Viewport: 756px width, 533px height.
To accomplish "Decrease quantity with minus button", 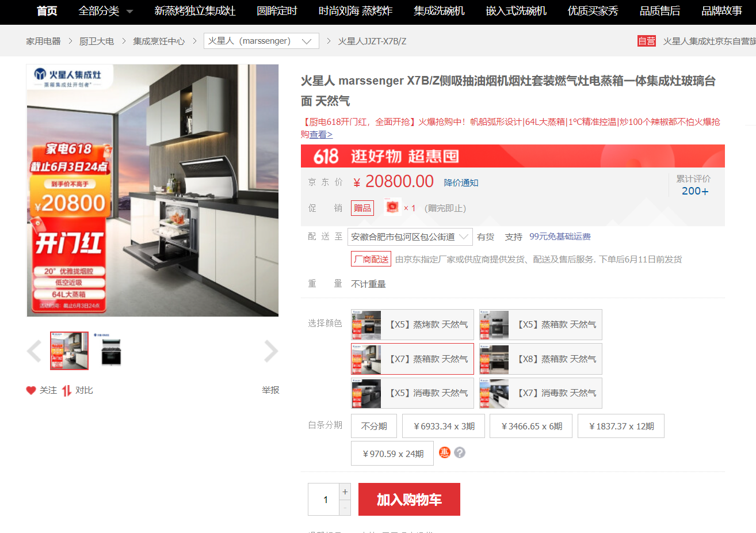I will (345, 508).
